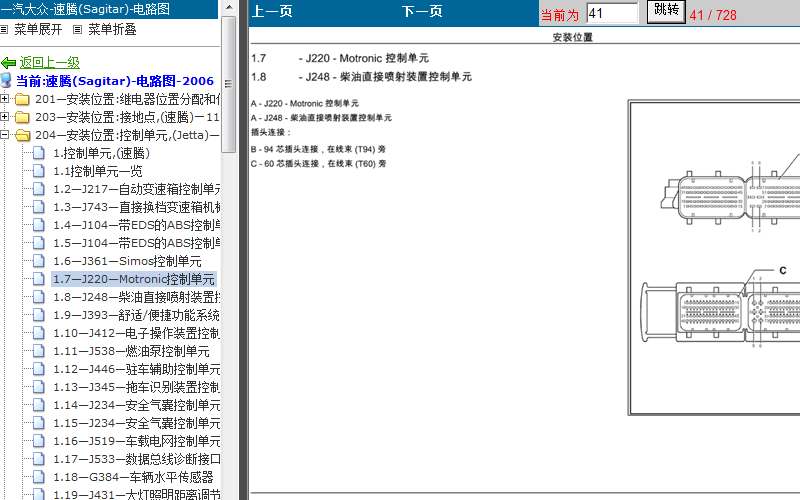
Task: Open 1.16—J519 车载电网控制单元 page
Action: click(x=136, y=441)
